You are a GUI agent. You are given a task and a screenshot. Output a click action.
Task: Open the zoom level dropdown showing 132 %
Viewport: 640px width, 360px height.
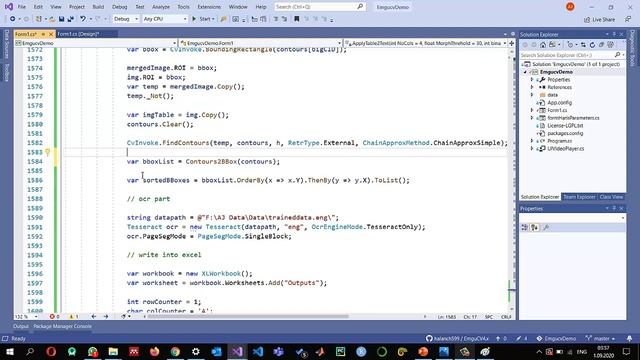coord(27,317)
